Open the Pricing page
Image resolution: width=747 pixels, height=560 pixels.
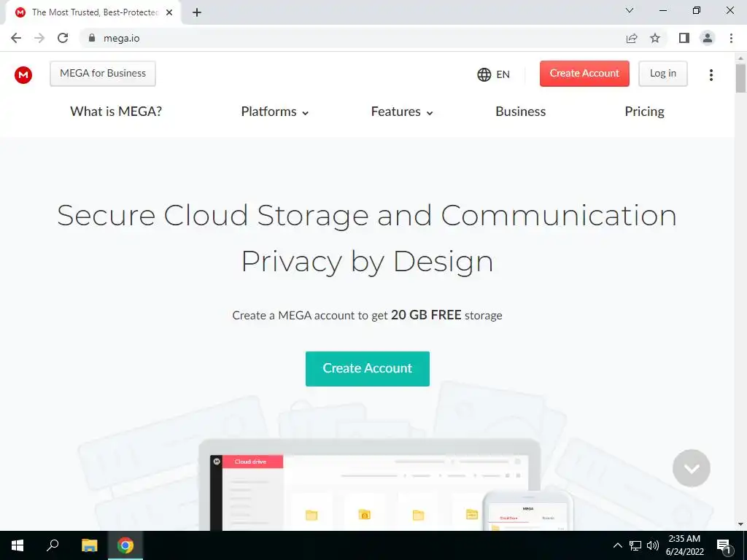[645, 112]
